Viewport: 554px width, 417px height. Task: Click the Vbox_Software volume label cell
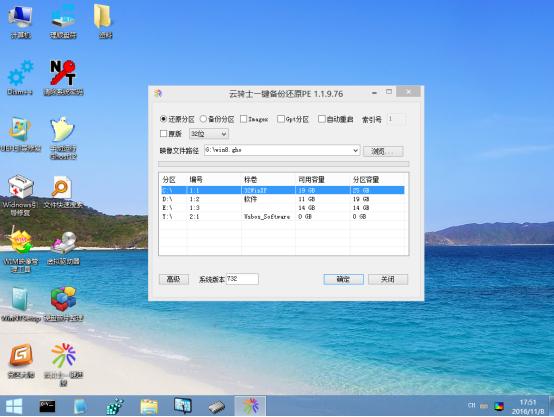point(267,217)
